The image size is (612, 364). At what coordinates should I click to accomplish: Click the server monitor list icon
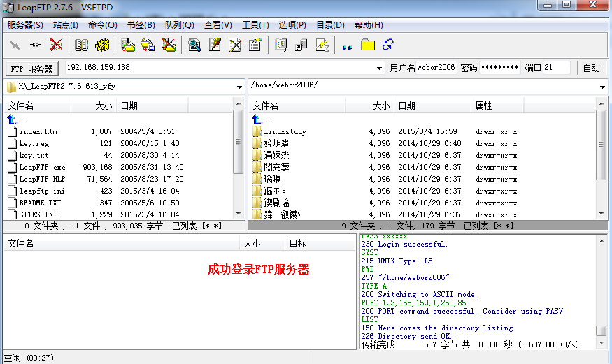click(281, 45)
